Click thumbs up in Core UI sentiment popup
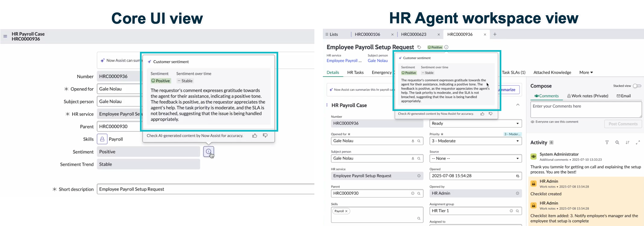This screenshot has width=644, height=226. (x=255, y=136)
